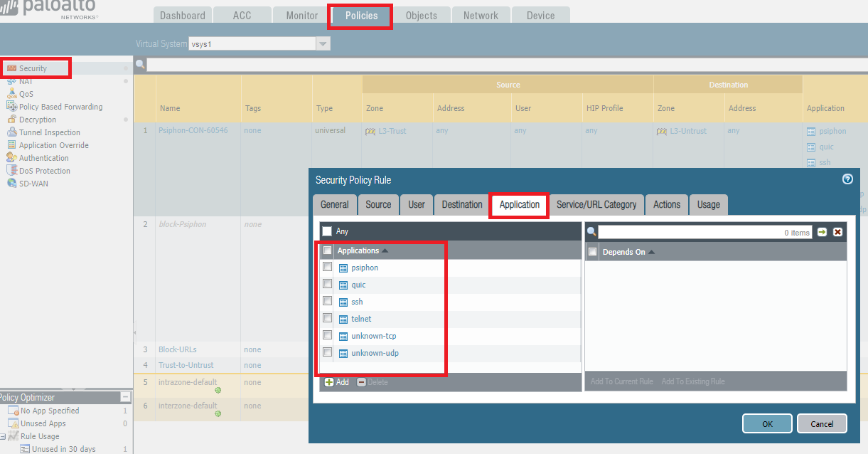Screen dimensions: 868x454
Task: Open Authentication policies
Action: 44,158
